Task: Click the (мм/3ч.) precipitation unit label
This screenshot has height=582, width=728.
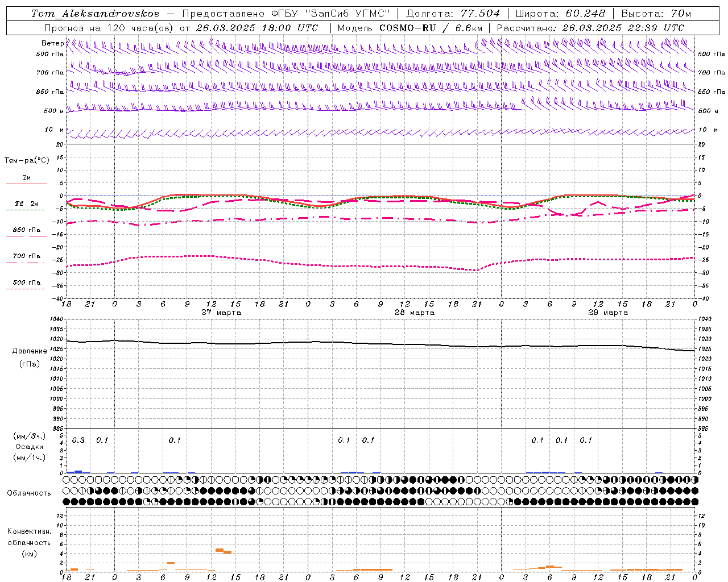Action: tap(30, 436)
